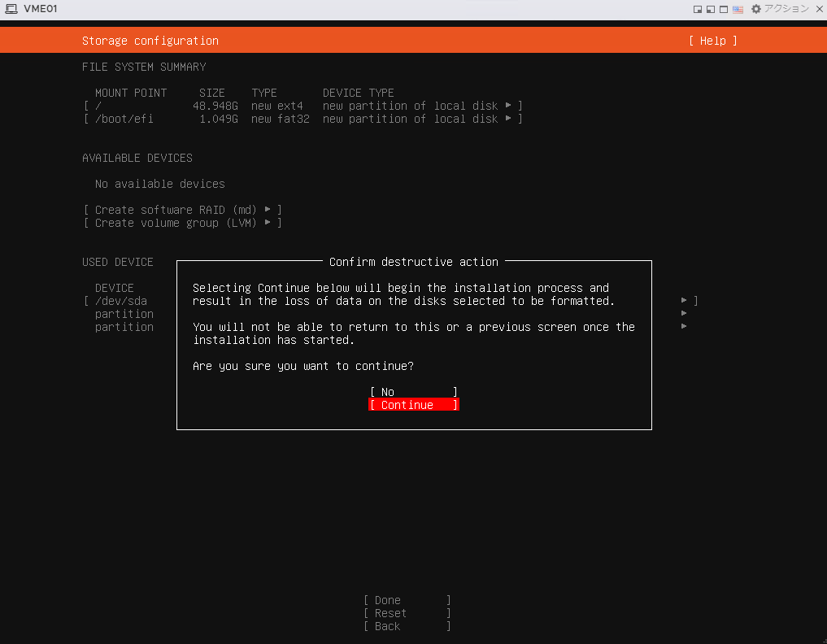Close the VME01 console window

[x=820, y=9]
